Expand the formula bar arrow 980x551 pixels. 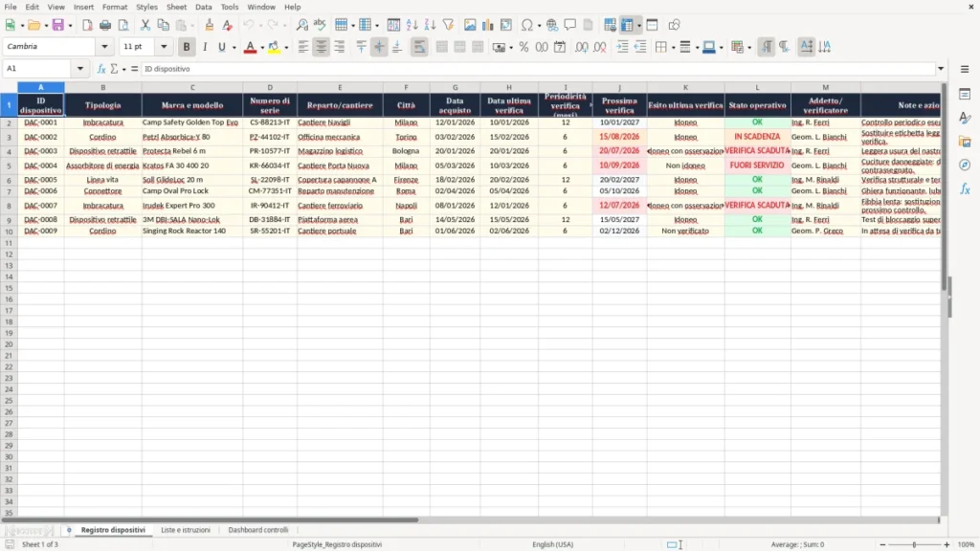(941, 69)
